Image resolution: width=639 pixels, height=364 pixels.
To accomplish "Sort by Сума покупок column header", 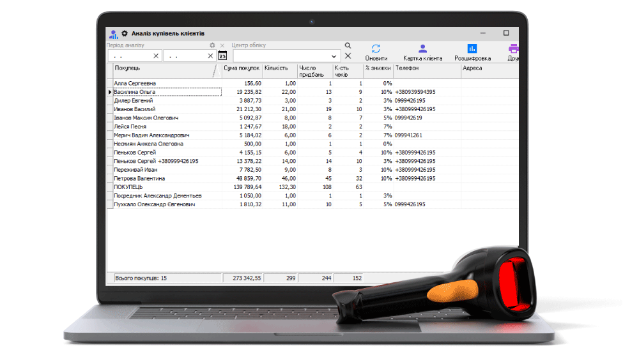I will pyautogui.click(x=242, y=68).
